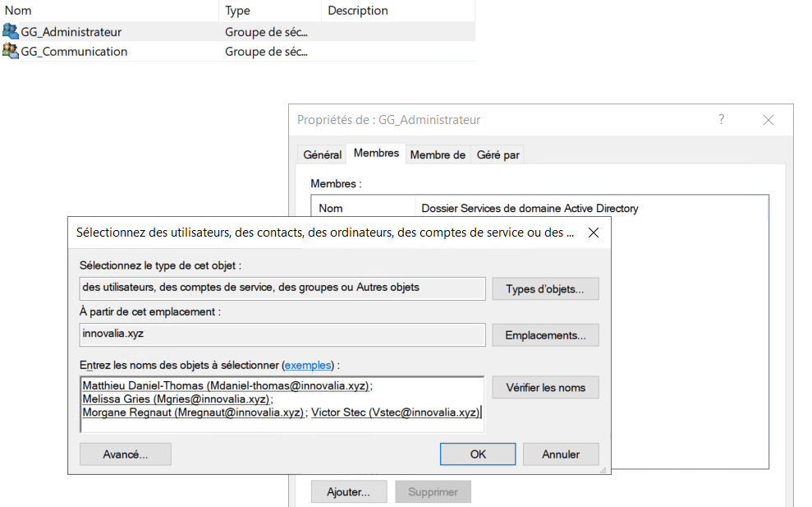812x507 pixels.
Task: Click the Ajouter button
Action: coord(349,492)
